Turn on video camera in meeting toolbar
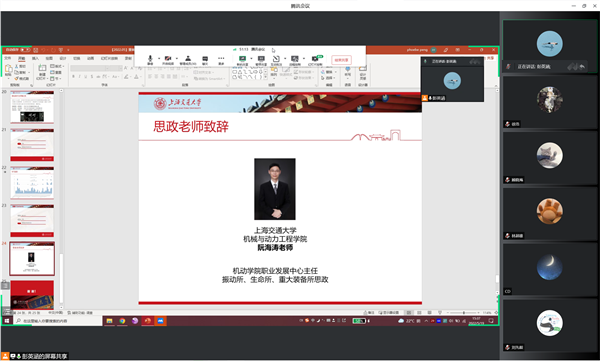The width and height of the screenshot is (600, 361). click(168, 59)
